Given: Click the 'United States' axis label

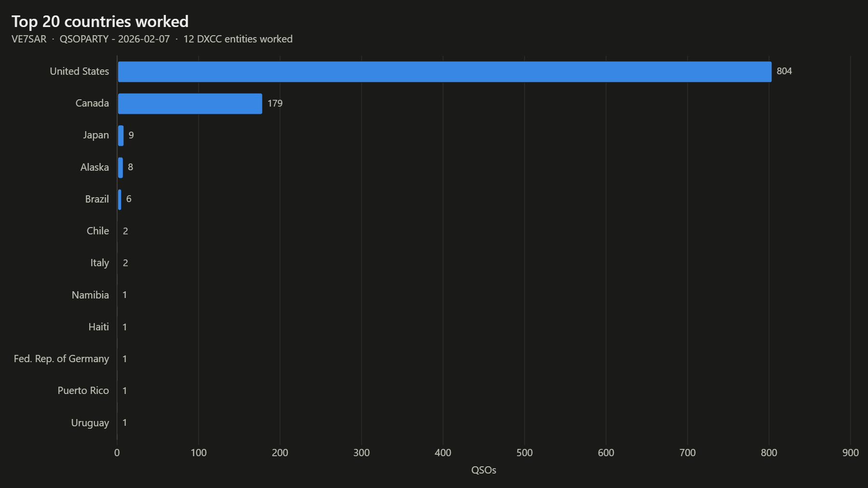Looking at the screenshot, I should [x=80, y=71].
